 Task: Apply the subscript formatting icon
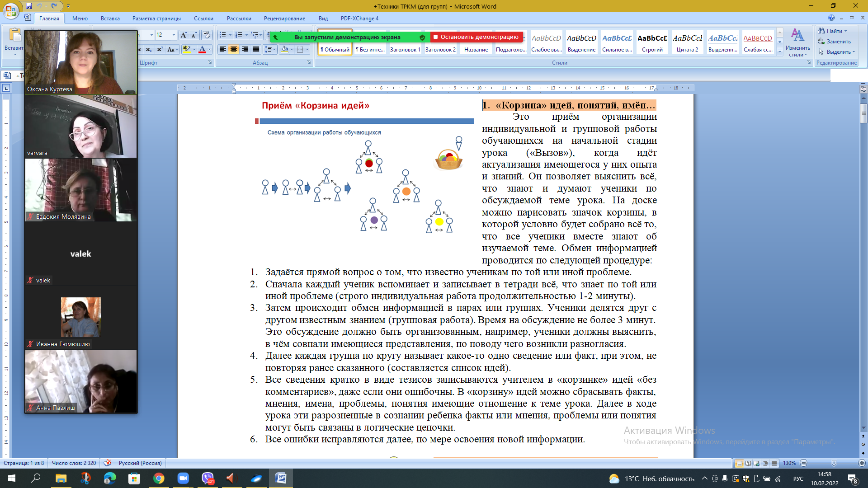click(149, 50)
